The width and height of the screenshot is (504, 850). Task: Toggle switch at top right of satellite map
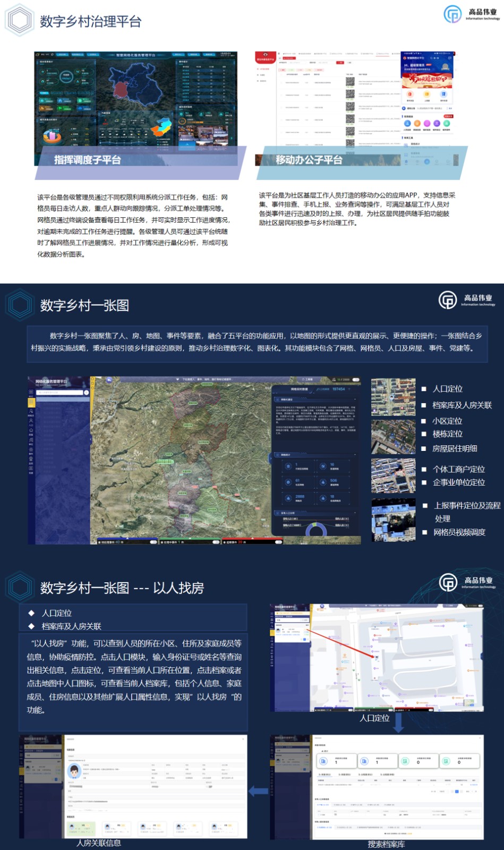pyautogui.click(x=356, y=380)
